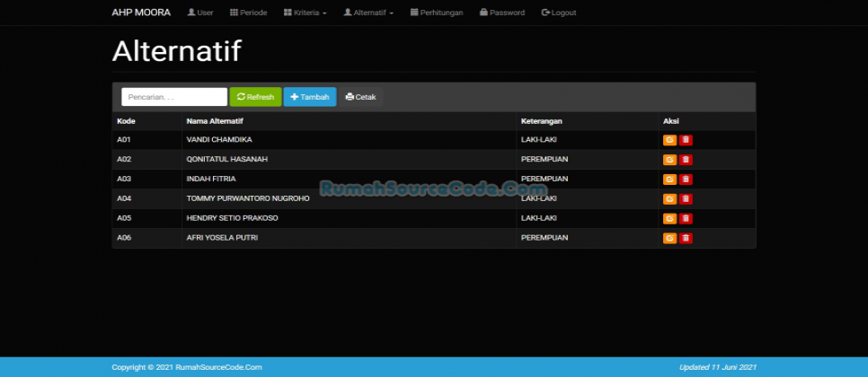Open edit for TOMMY PURWANTORO NUGROHO
868x377 pixels.
tap(669, 199)
